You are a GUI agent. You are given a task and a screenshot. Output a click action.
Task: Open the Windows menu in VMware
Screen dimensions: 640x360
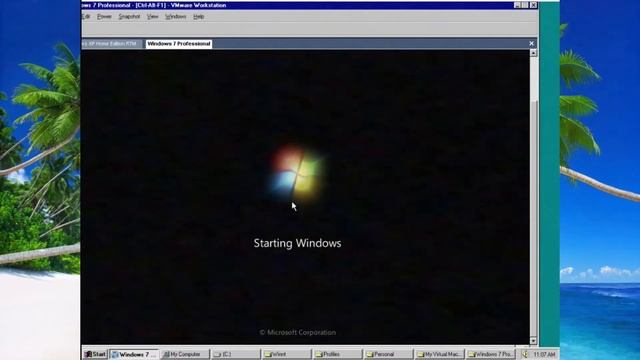click(x=176, y=17)
